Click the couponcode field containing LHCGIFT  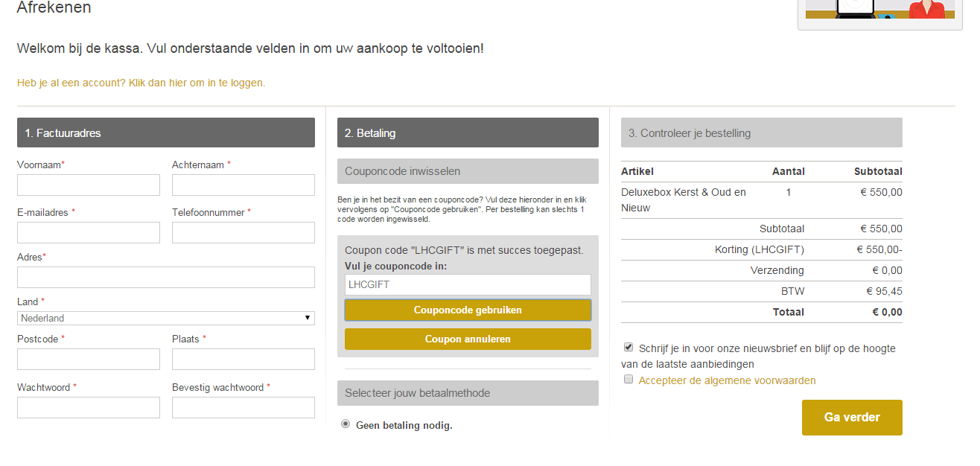pyautogui.click(x=468, y=284)
